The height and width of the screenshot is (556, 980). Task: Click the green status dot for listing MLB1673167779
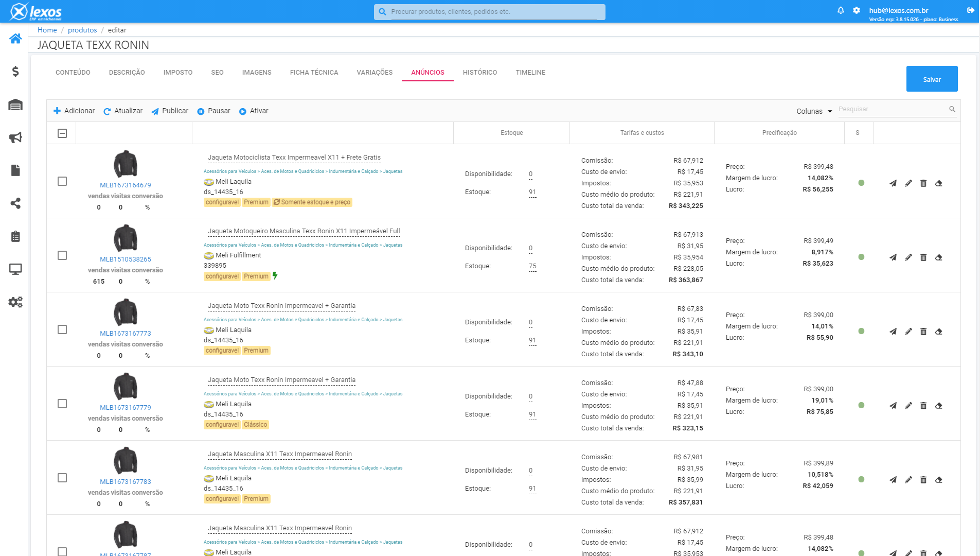click(861, 405)
